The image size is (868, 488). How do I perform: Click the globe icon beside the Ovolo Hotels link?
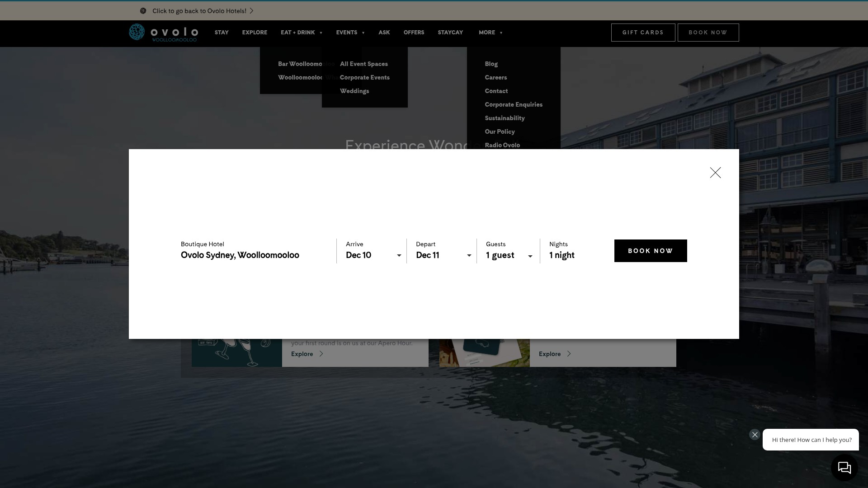(x=143, y=11)
